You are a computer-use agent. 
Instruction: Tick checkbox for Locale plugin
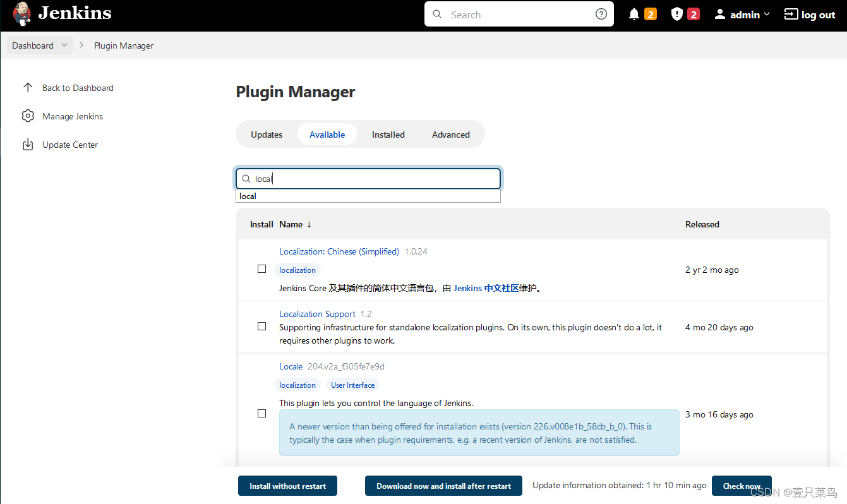click(261, 414)
